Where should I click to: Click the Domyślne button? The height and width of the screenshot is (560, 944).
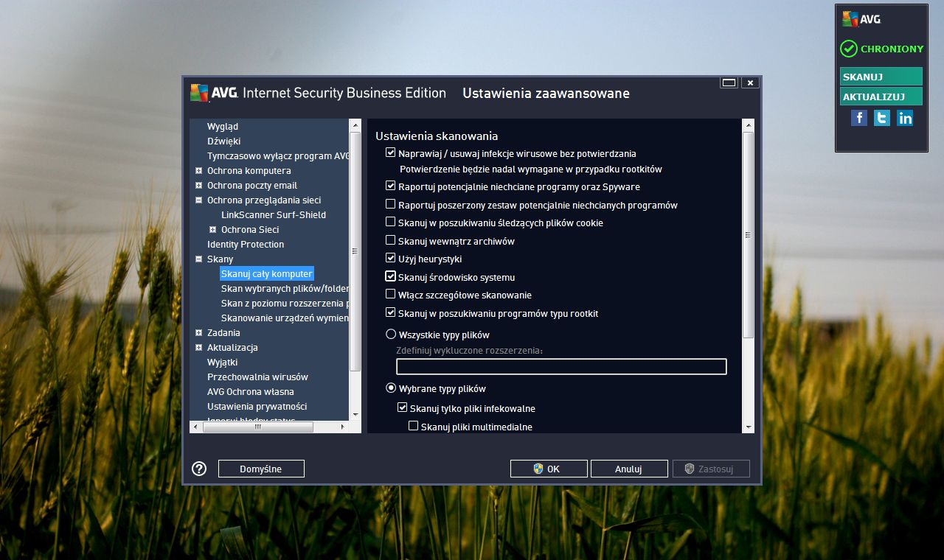261,469
